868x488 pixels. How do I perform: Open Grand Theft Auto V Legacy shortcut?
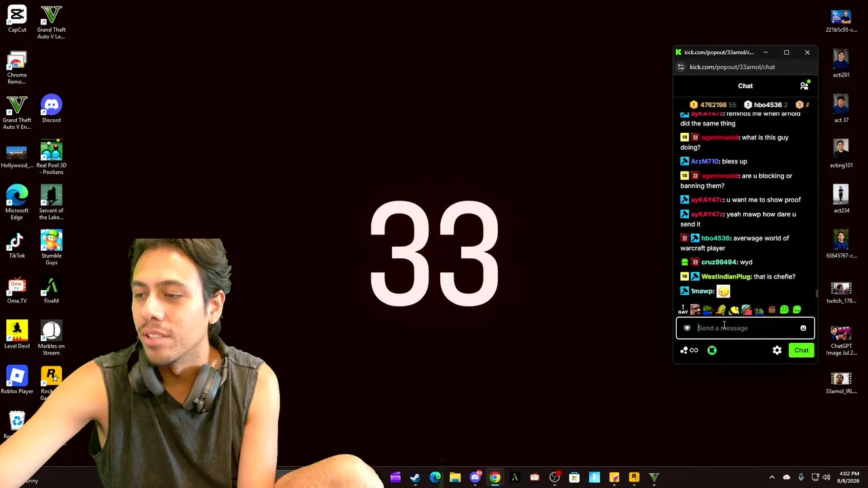pyautogui.click(x=52, y=22)
